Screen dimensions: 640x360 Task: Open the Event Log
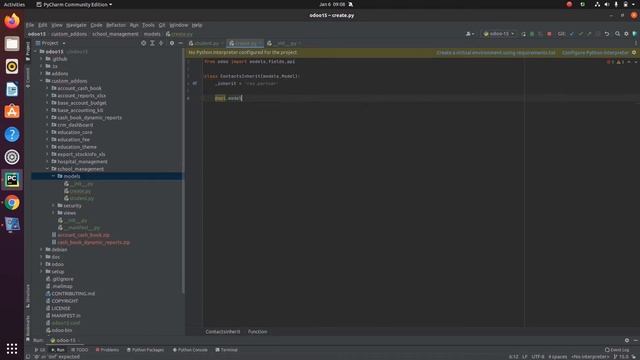pos(617,350)
